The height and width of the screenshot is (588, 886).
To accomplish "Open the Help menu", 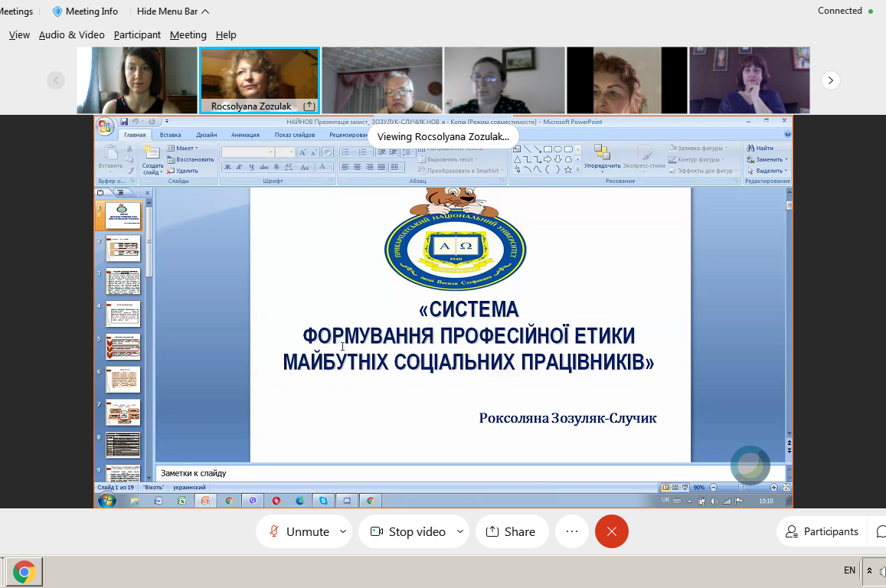I will [226, 34].
